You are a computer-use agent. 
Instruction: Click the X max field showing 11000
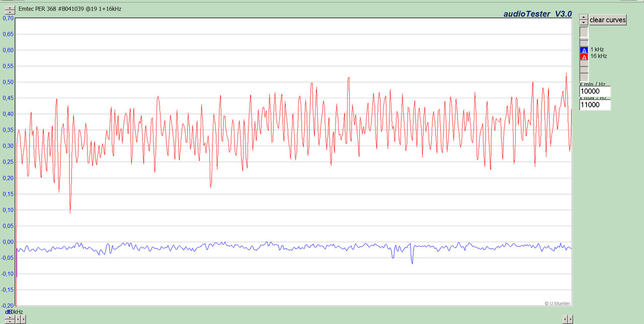[595, 105]
